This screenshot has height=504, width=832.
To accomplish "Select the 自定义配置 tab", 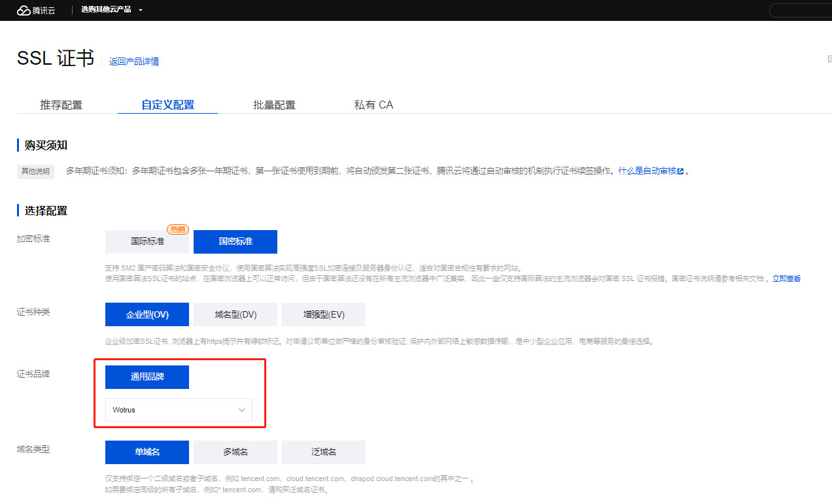I will click(x=167, y=105).
